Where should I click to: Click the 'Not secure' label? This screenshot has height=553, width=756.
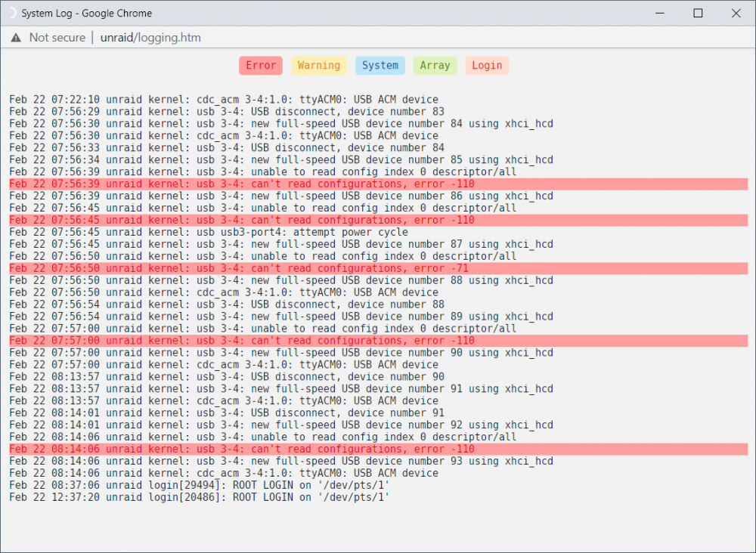[57, 38]
